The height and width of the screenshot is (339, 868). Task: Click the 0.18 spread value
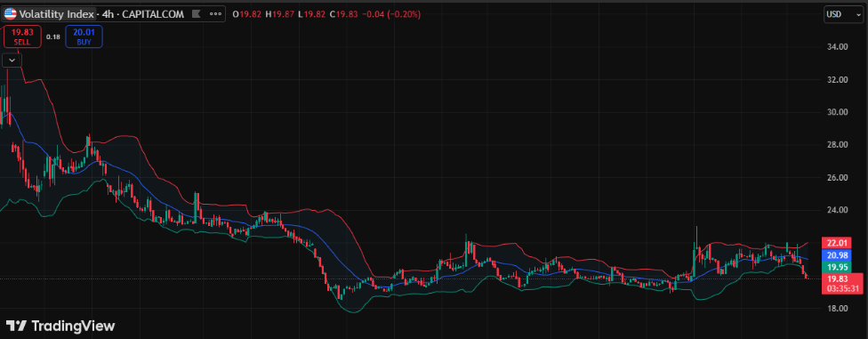53,37
